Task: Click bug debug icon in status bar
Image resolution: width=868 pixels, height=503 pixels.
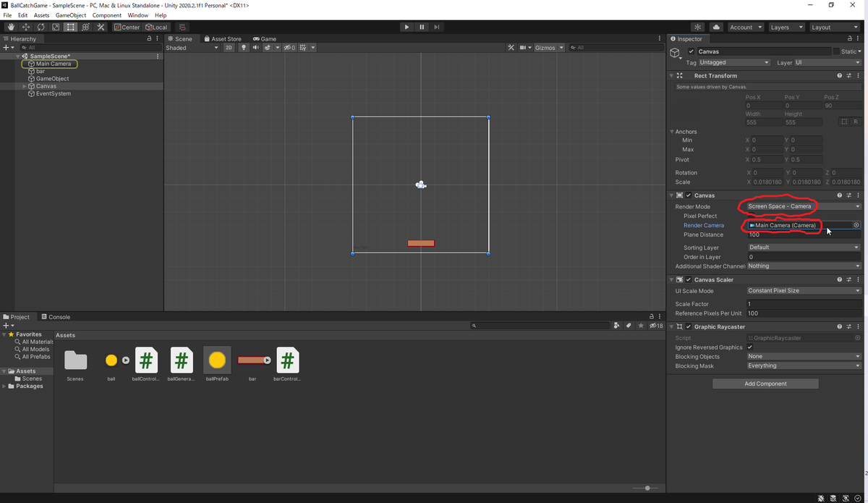Action: tap(821, 498)
